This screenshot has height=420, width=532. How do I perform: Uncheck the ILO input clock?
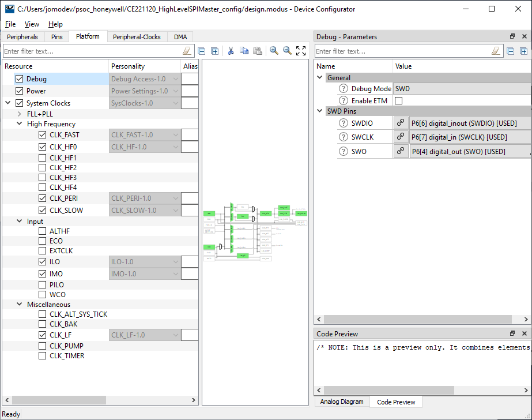43,262
